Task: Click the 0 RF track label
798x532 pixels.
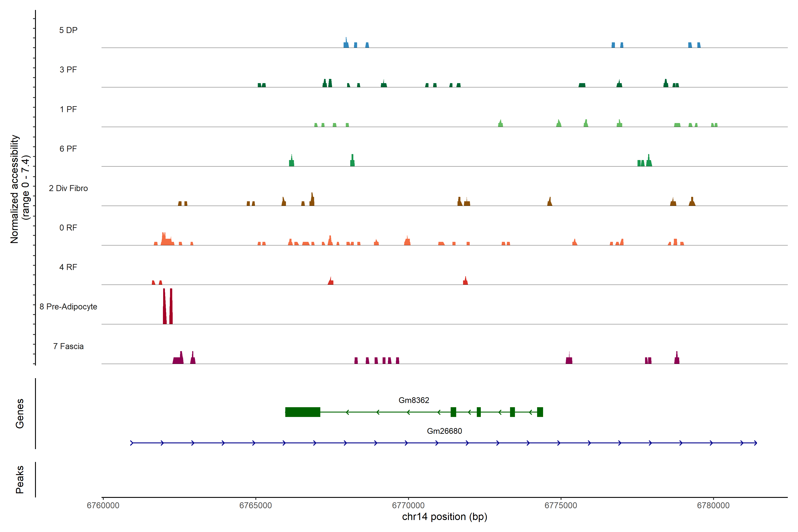Action: (68, 228)
